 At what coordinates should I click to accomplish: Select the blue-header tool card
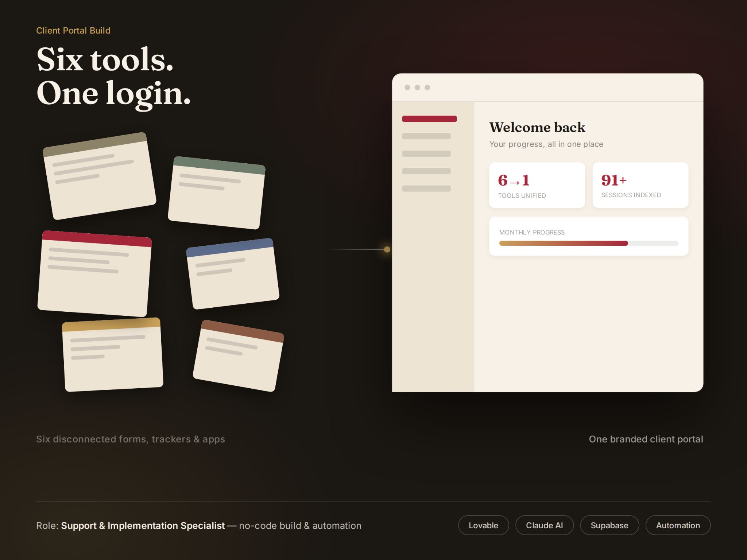pos(233,273)
